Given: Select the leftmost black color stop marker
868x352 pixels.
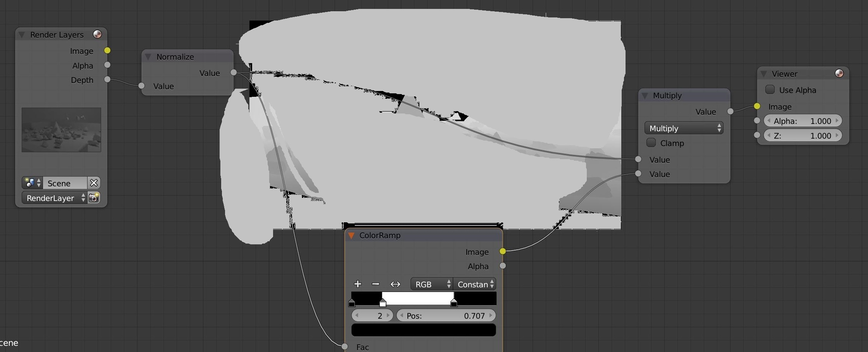Looking at the screenshot, I should pos(352,302).
